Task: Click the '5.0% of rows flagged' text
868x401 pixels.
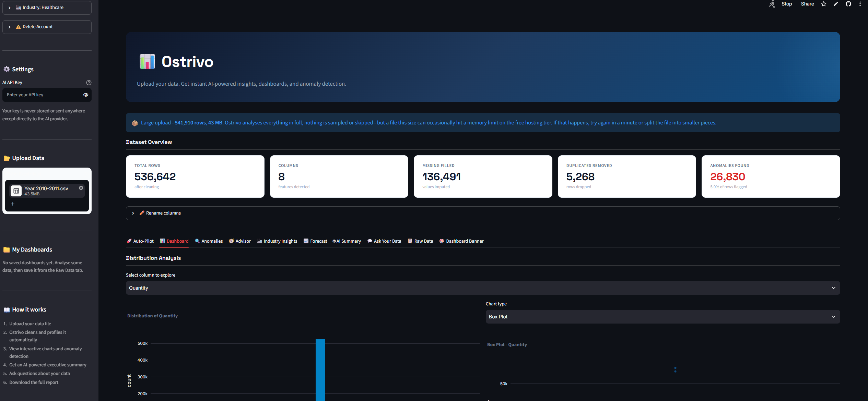Action: [x=728, y=187]
